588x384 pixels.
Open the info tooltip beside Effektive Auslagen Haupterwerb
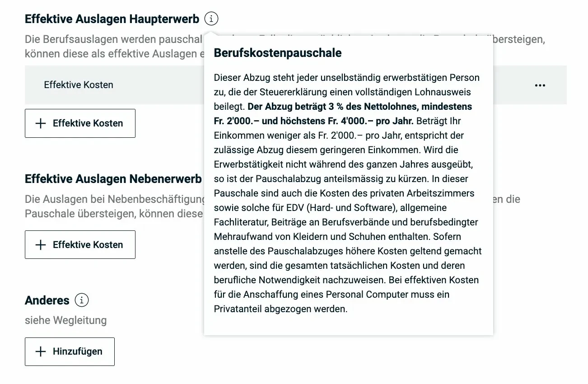210,19
